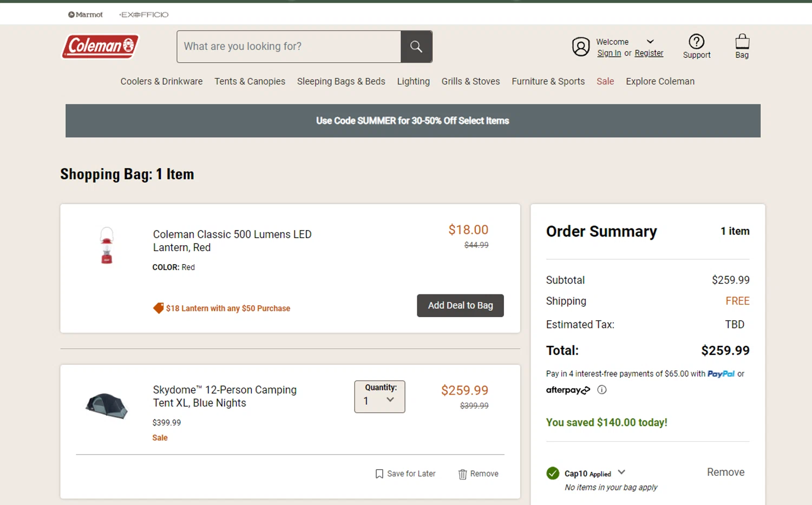This screenshot has width=812, height=505.
Task: Open the account profile icon
Action: click(581, 47)
